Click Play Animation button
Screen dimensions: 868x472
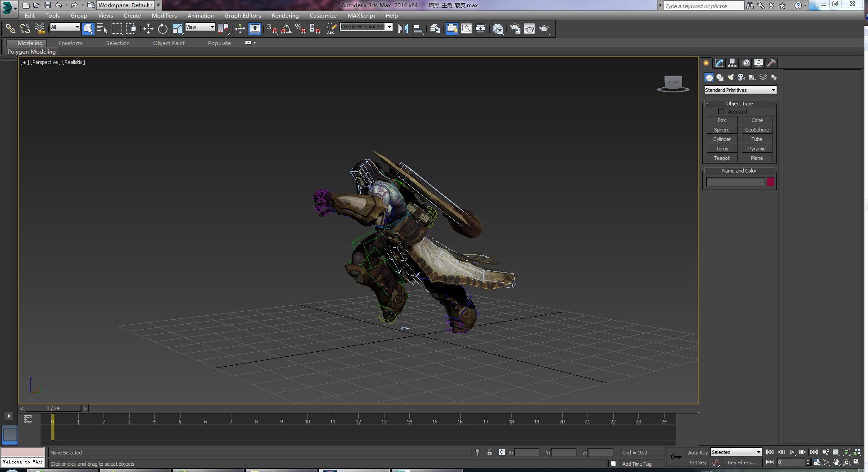tap(791, 452)
